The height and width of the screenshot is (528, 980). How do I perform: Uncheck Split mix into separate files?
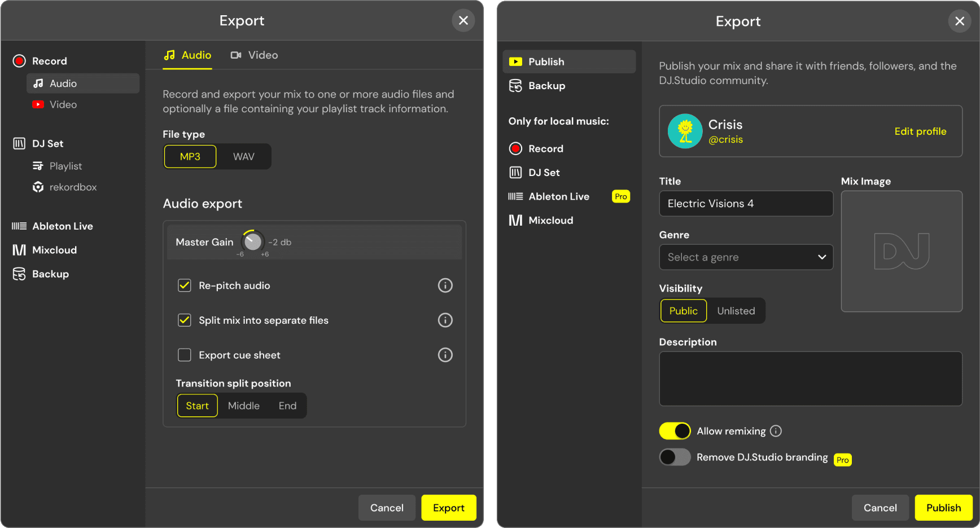tap(185, 320)
